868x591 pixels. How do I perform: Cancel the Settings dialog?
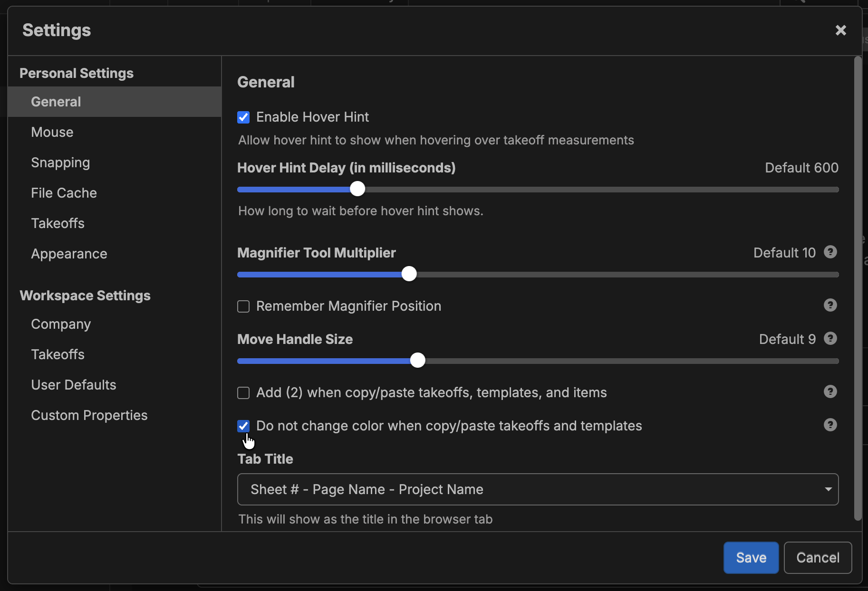818,558
